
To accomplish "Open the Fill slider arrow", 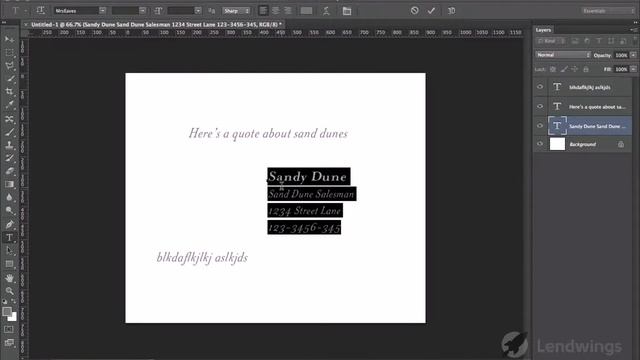I will pyautogui.click(x=633, y=69).
